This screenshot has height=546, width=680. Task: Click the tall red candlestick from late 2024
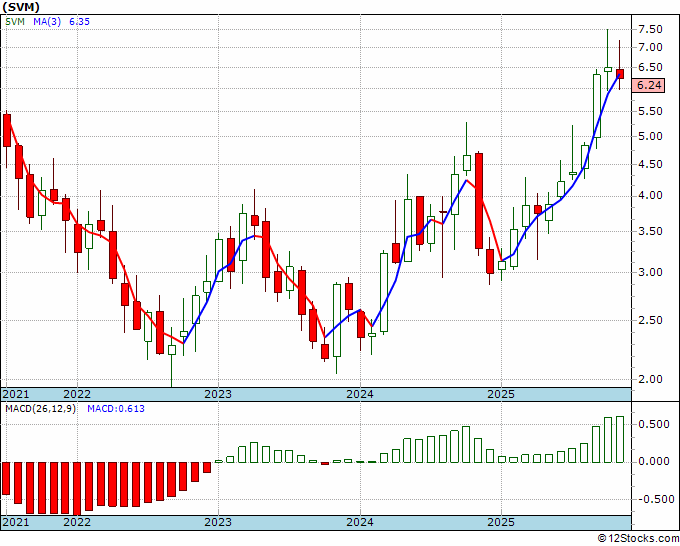(x=479, y=201)
